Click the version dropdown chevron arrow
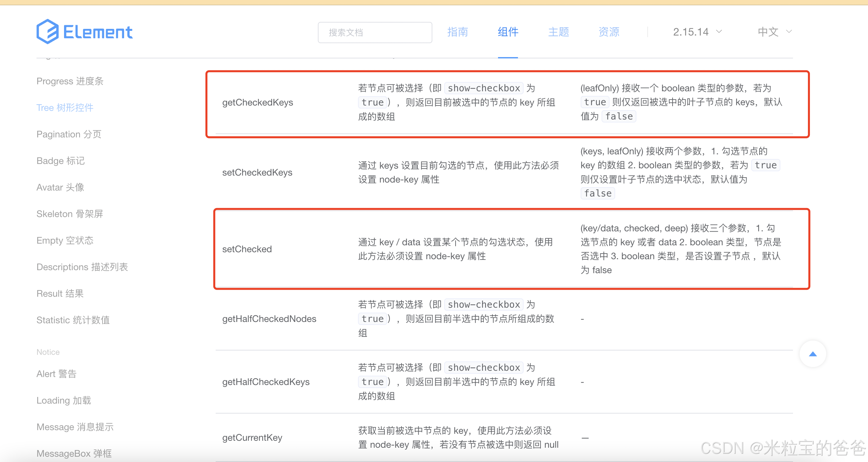The height and width of the screenshot is (462, 868). 719,32
